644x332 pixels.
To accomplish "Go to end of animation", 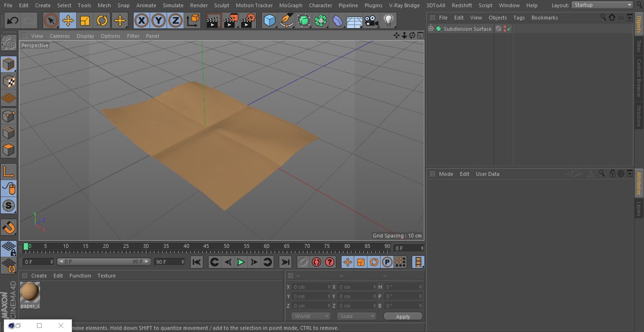I will 285,262.
